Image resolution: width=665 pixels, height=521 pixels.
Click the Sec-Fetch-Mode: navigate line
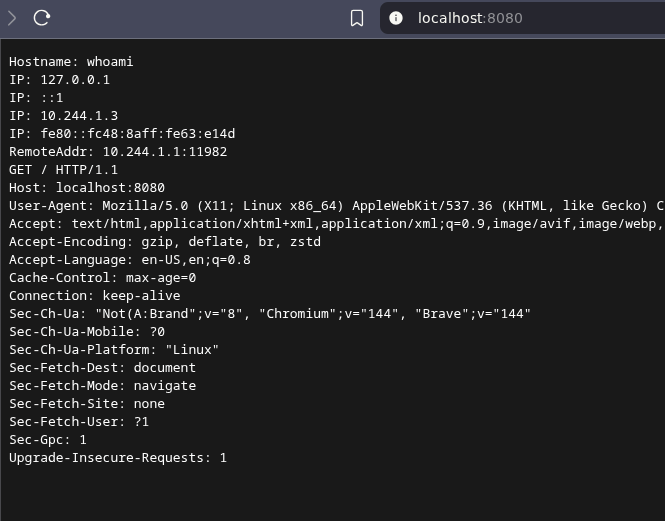(x=102, y=386)
